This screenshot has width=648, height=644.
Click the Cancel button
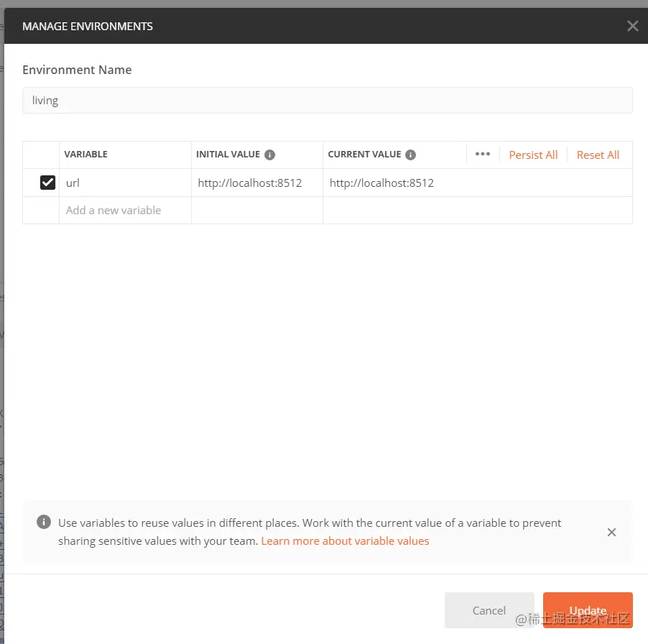coord(489,610)
